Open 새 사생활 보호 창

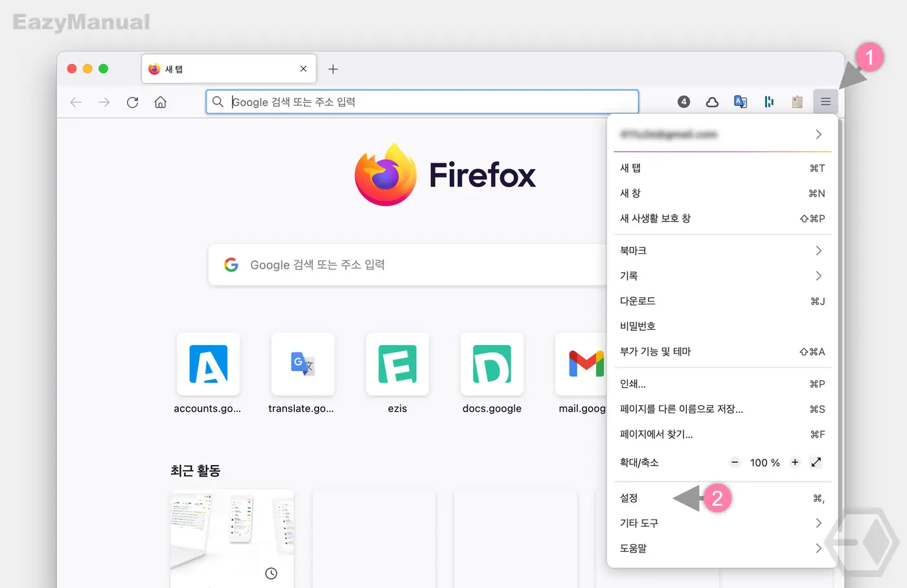[x=722, y=218]
